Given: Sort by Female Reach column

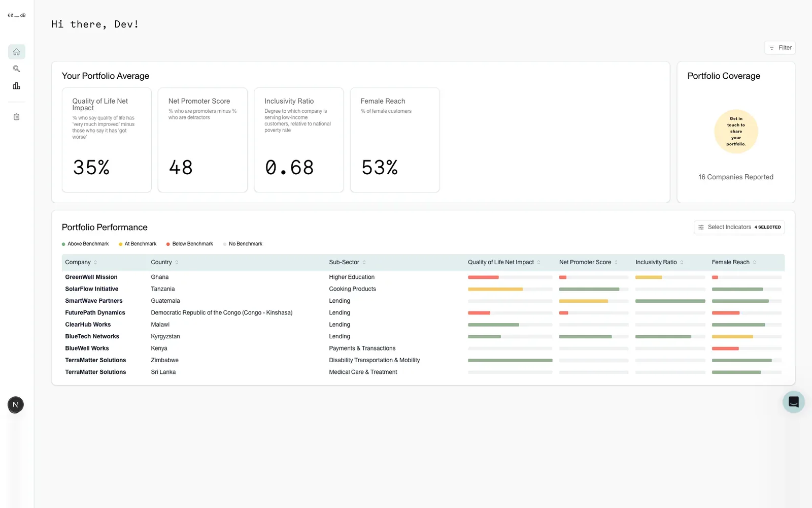Looking at the screenshot, I should point(734,262).
